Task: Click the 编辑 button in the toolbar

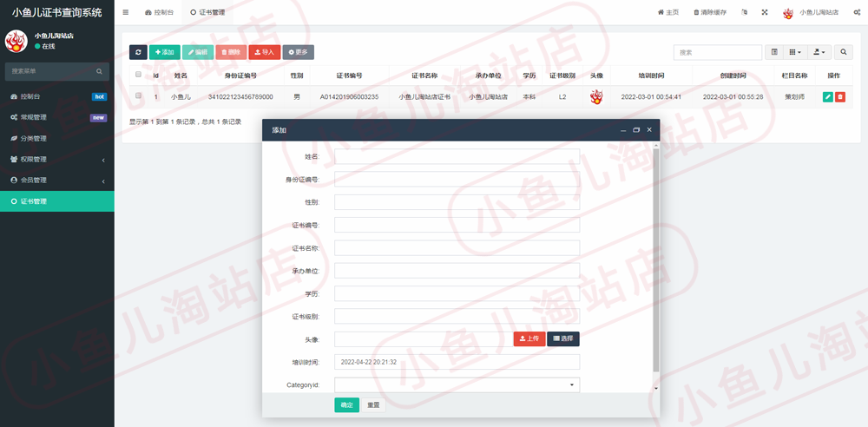Action: (198, 52)
